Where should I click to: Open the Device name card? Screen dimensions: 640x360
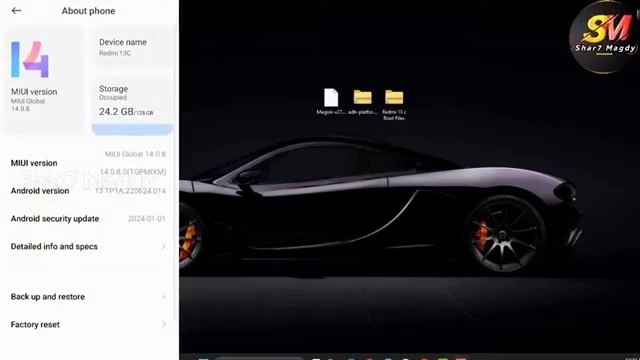[133, 48]
